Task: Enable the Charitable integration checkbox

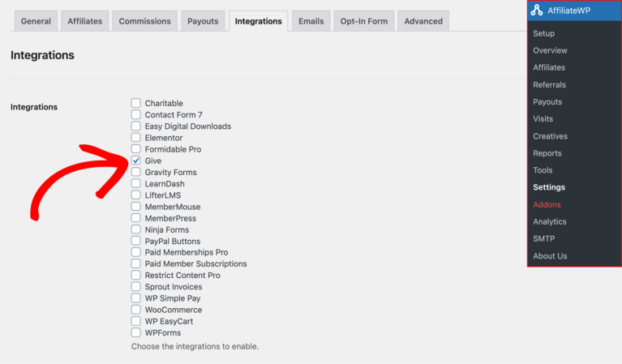Action: coord(136,103)
